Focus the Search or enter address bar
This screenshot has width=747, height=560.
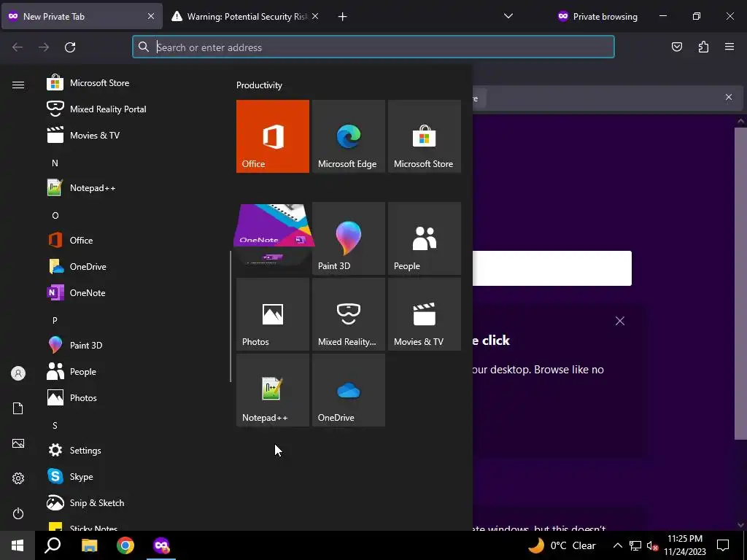373,47
